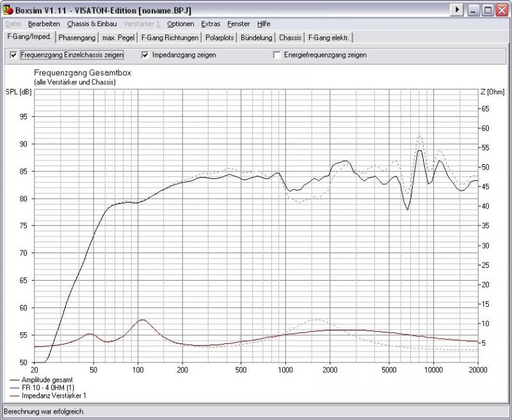512x420 pixels.
Task: Select the F-Gang Richtungen tab
Action: [170, 38]
